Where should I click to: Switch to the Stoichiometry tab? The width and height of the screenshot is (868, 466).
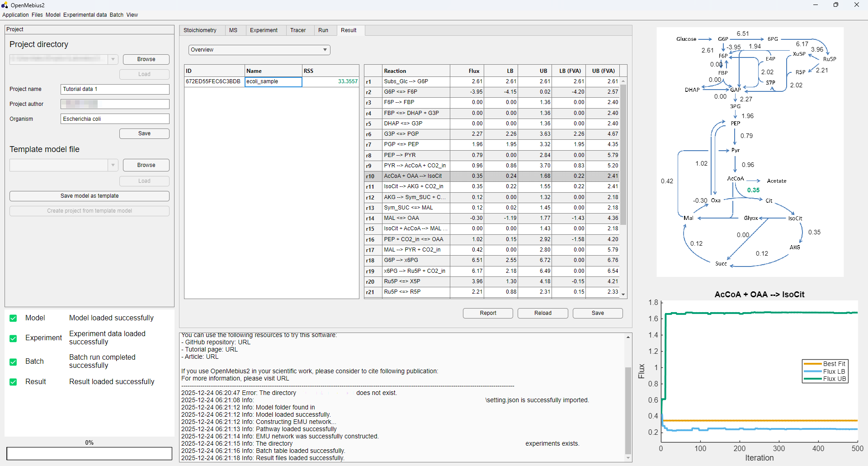tap(200, 30)
